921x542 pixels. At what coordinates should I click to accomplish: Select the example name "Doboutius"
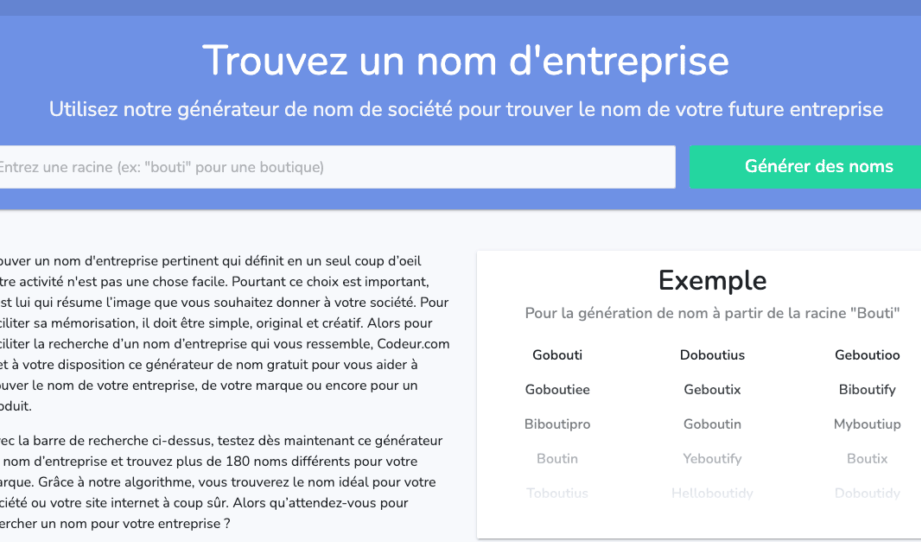point(712,355)
